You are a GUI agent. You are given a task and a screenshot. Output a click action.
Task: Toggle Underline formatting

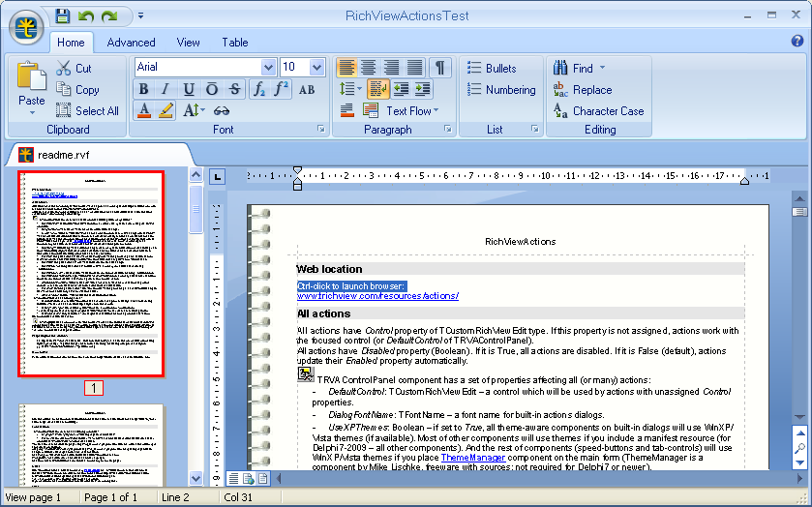(x=189, y=90)
